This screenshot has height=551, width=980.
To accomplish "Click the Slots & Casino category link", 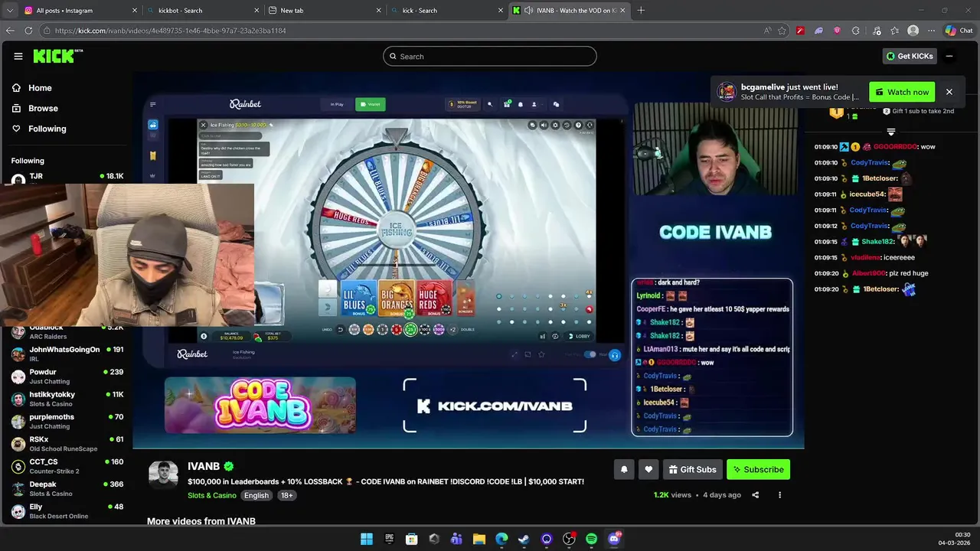I will coord(212,495).
